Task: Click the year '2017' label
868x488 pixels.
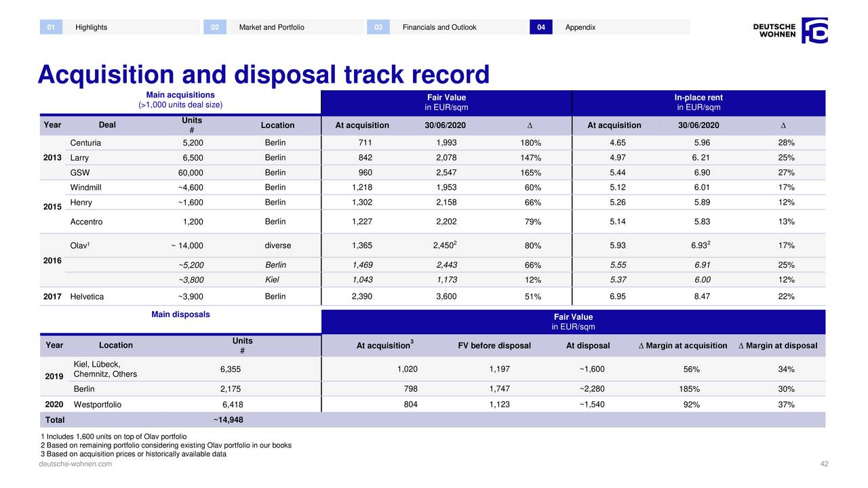Action: click(x=53, y=296)
